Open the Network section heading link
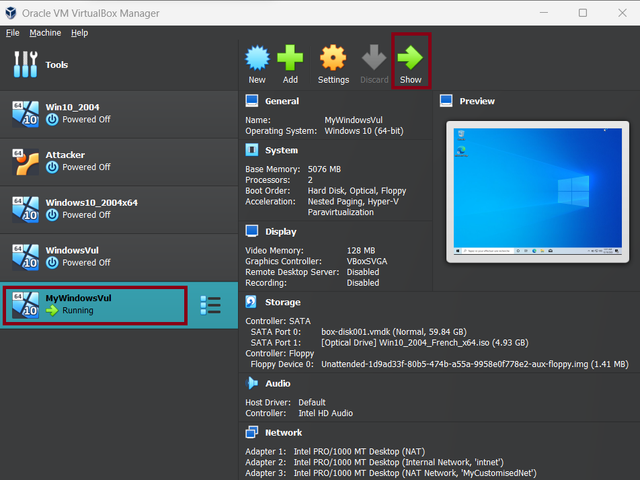640x480 pixels. 284,433
